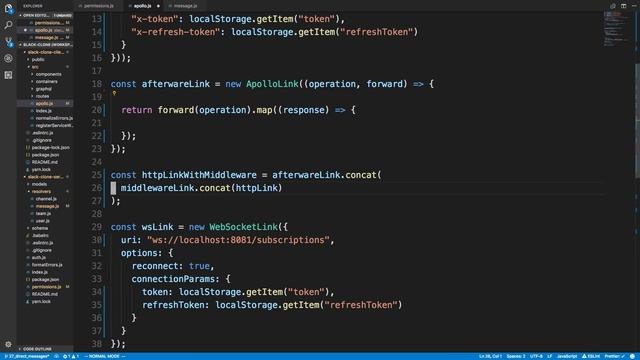Click line number 29 in the gutter
Image resolution: width=640 pixels, height=360 pixels.
coord(96,227)
